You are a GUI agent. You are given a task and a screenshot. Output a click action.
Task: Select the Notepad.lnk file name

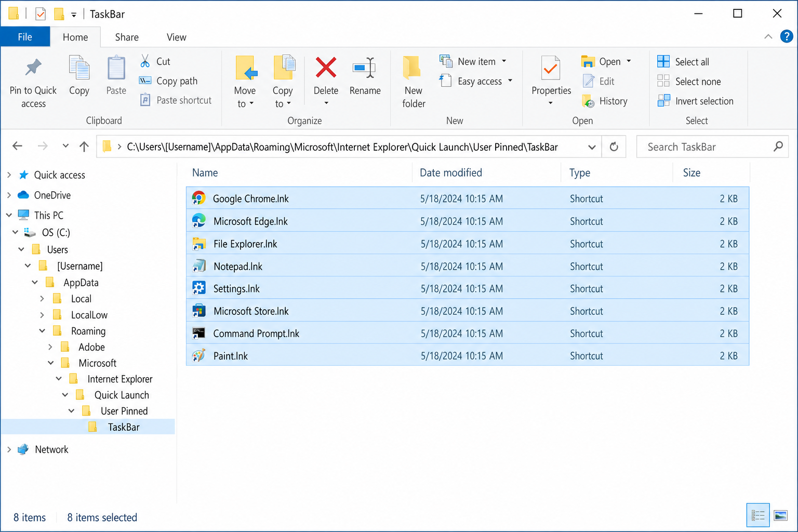pyautogui.click(x=238, y=266)
